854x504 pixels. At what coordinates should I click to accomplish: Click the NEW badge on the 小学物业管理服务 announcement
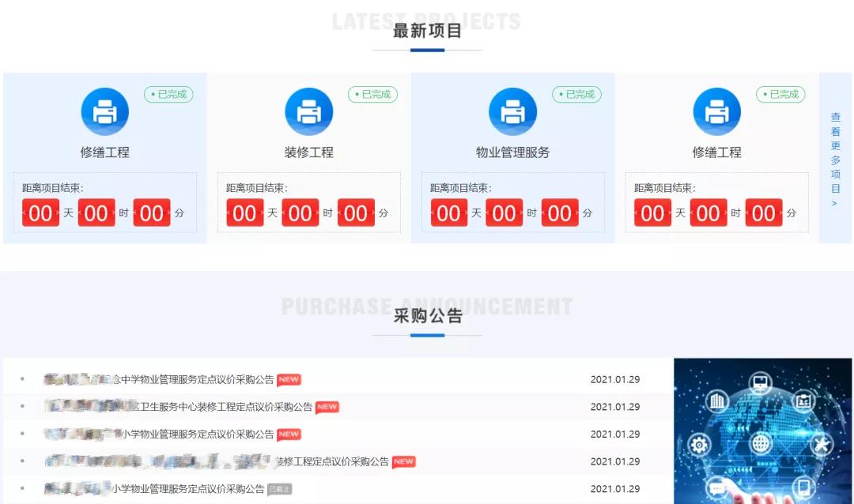[x=288, y=434]
